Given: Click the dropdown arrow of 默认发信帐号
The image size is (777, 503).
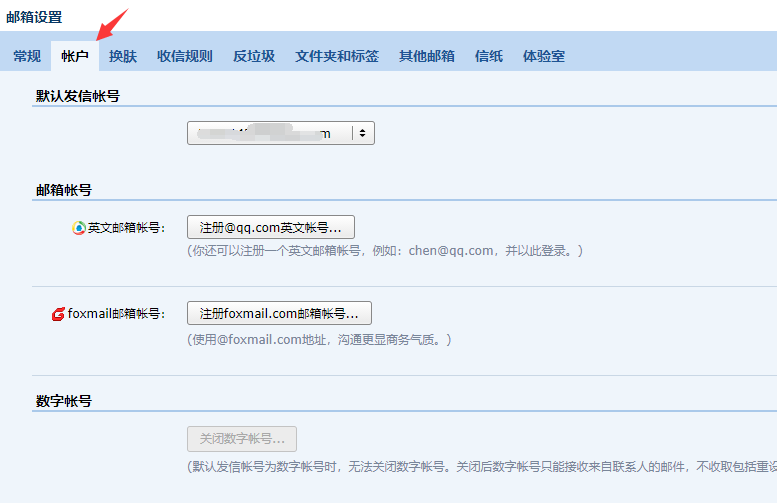Looking at the screenshot, I should (363, 133).
